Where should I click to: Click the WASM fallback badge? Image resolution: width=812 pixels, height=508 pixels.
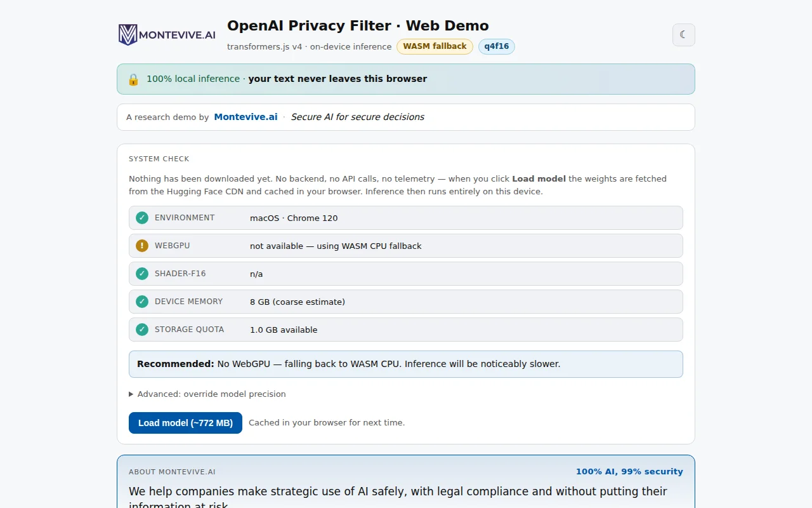coord(435,46)
